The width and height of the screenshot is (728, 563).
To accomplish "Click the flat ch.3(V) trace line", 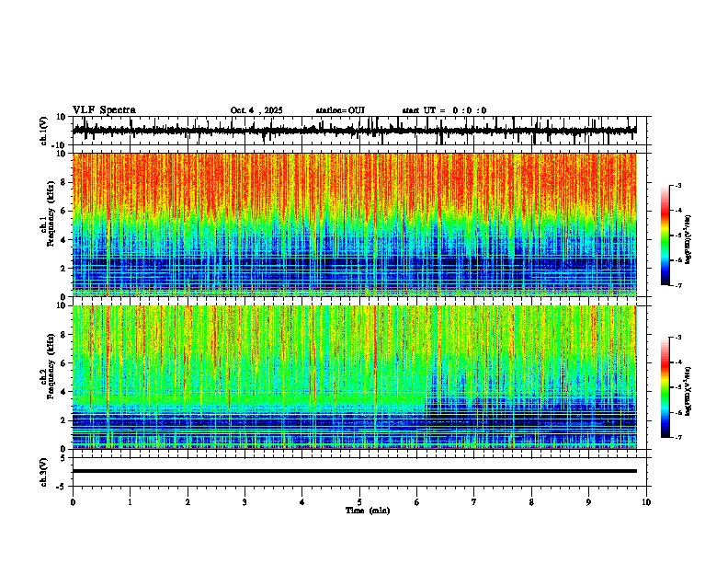I will pos(354,471).
